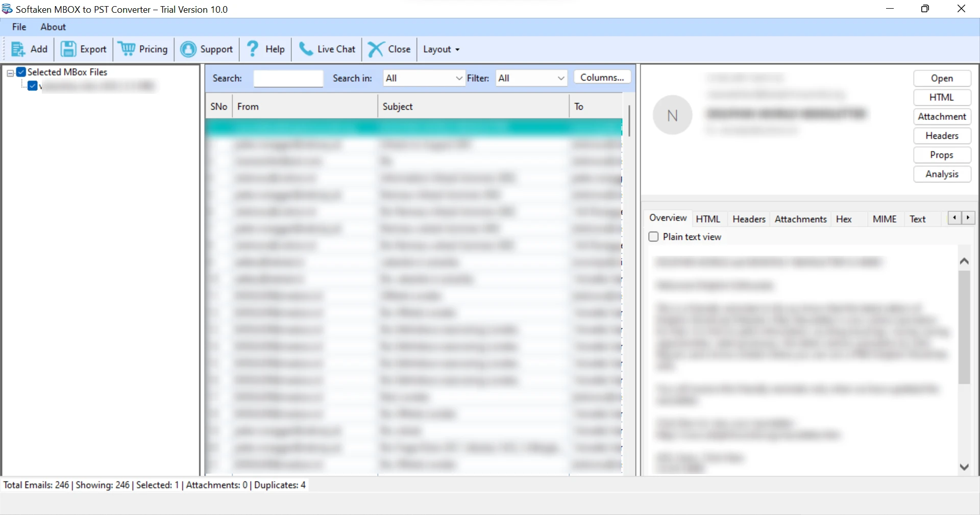Click the email list vertical scrollbar thumb
980x515 pixels.
pos(629,121)
